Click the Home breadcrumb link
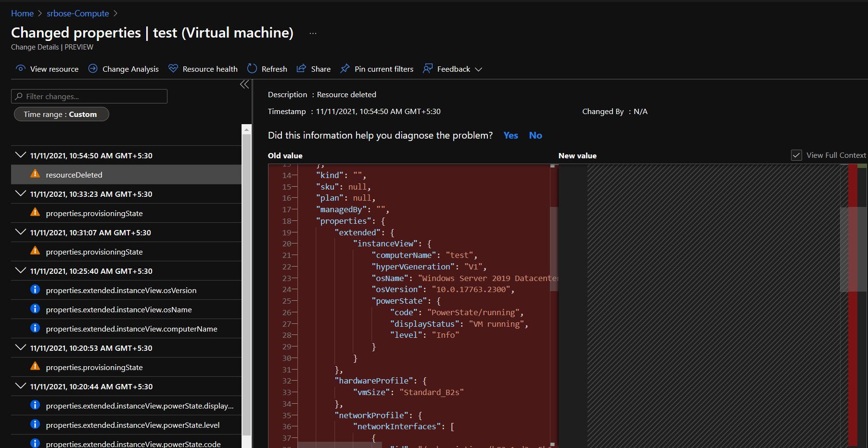This screenshot has height=448, width=868. [x=22, y=13]
